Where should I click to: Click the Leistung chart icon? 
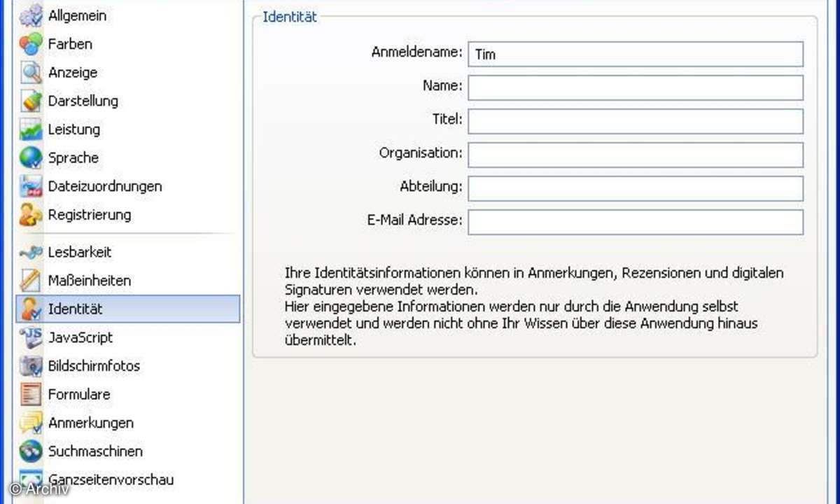pyautogui.click(x=31, y=129)
